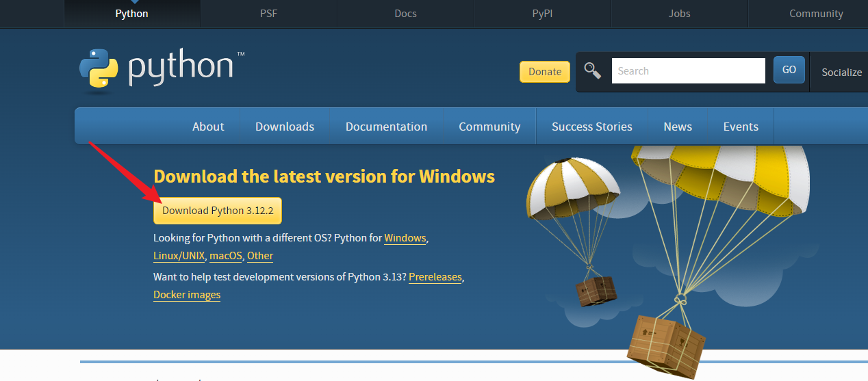Image resolution: width=868 pixels, height=381 pixels.
Task: Switch to the PyPI top tab
Action: (542, 14)
